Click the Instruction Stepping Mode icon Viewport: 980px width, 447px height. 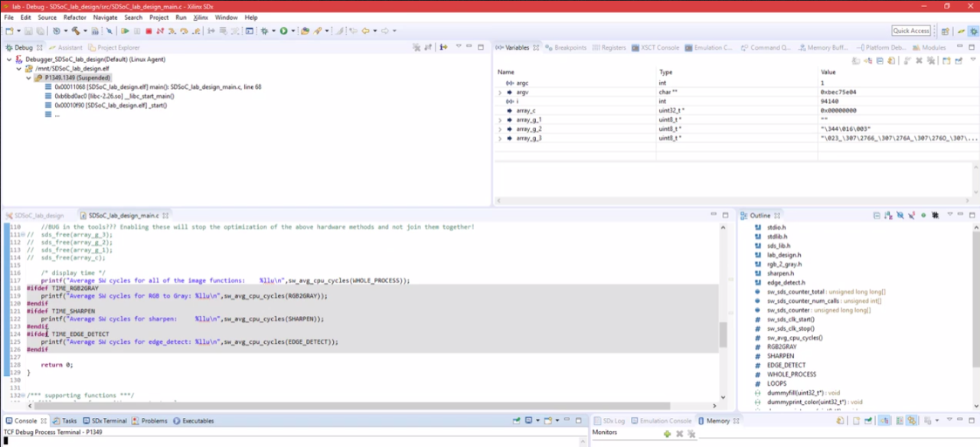tap(443, 47)
